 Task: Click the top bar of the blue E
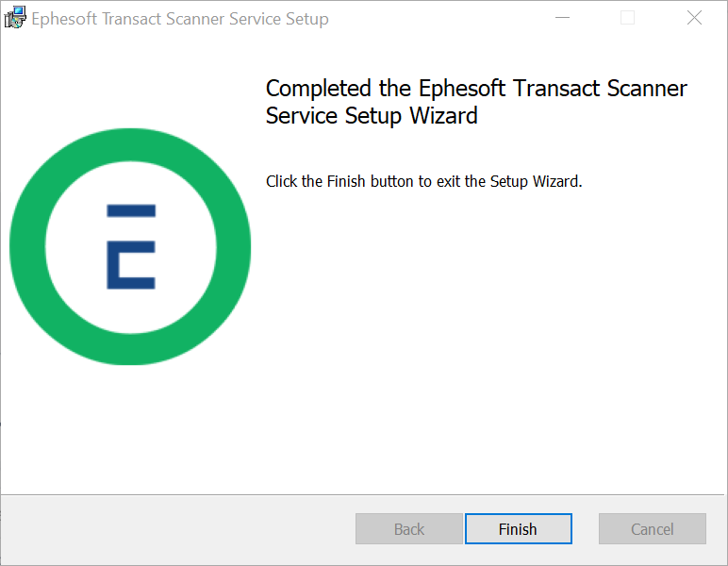coord(131,210)
